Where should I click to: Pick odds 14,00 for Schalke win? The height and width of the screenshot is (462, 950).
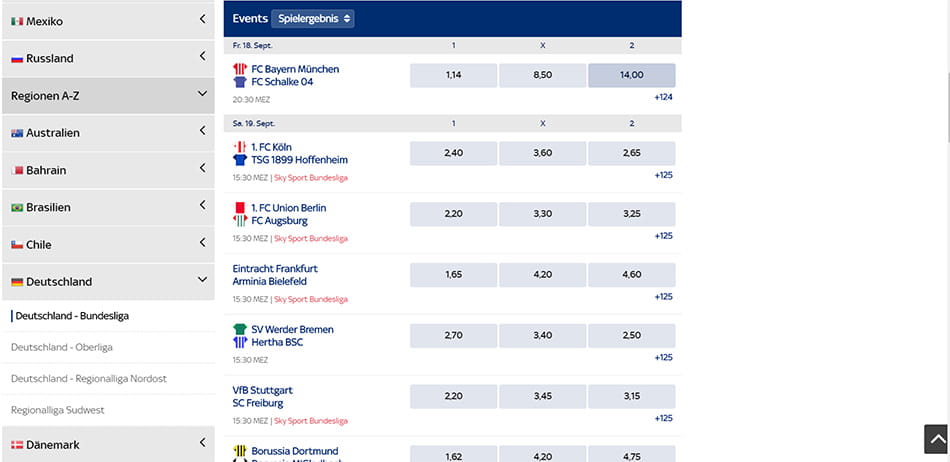(631, 75)
